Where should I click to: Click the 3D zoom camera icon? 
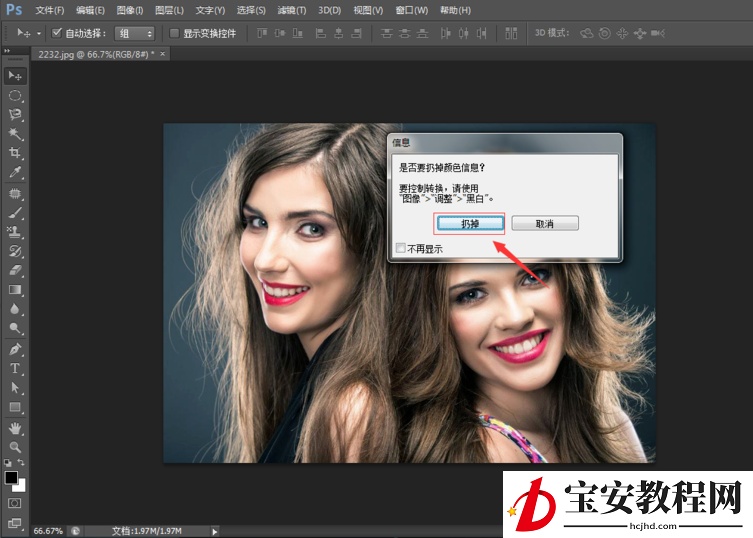pyautogui.click(x=658, y=33)
